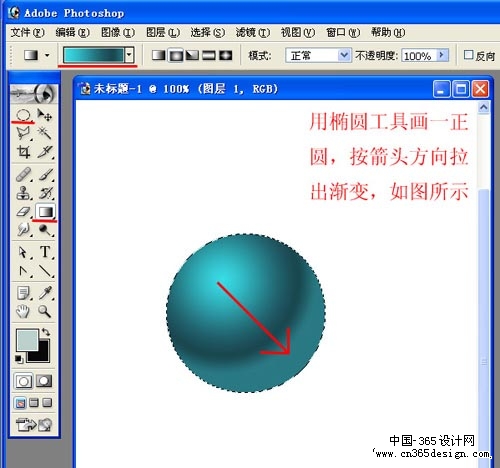Screen dimensions: 500x468
Task: Click the foreground color swatch
Action: [x=27, y=340]
